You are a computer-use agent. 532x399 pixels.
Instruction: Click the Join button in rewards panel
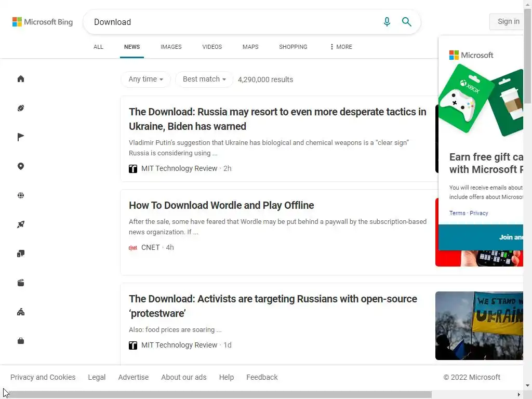tap(481, 237)
